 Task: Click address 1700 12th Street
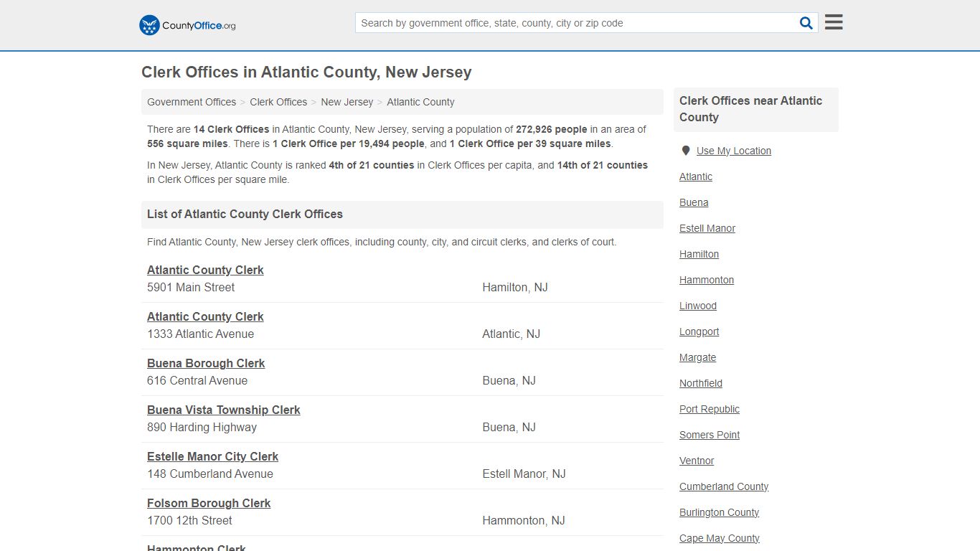pyautogui.click(x=189, y=520)
